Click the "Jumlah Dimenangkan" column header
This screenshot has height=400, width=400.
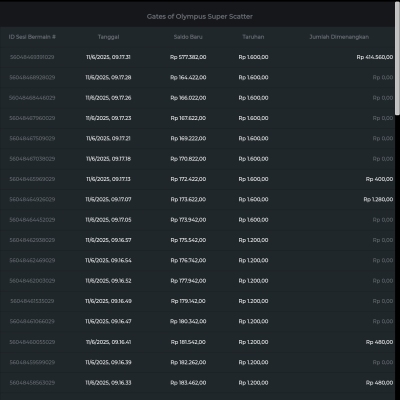(x=339, y=37)
